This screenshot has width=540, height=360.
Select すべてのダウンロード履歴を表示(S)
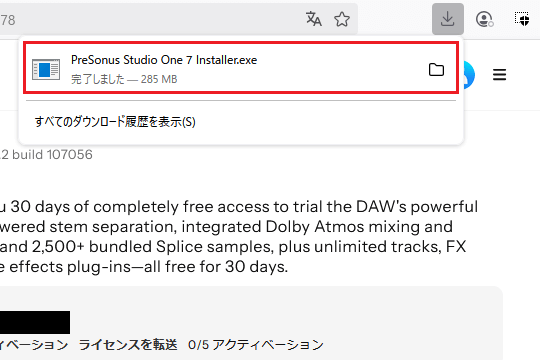pyautogui.click(x=115, y=122)
